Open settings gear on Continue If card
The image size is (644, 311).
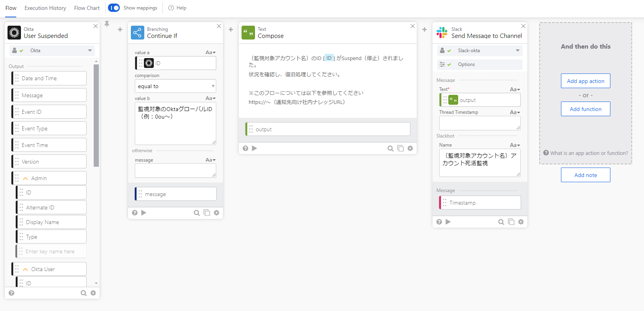click(217, 213)
